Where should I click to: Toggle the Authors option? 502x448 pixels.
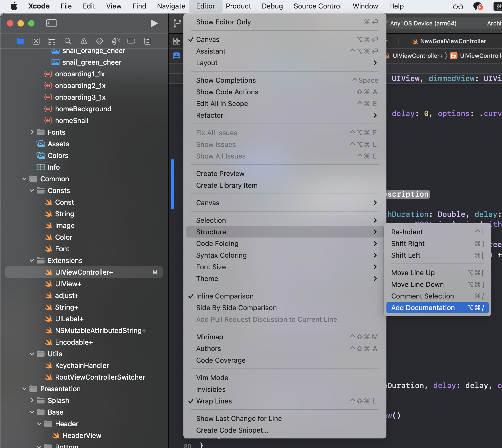pyautogui.click(x=285, y=349)
